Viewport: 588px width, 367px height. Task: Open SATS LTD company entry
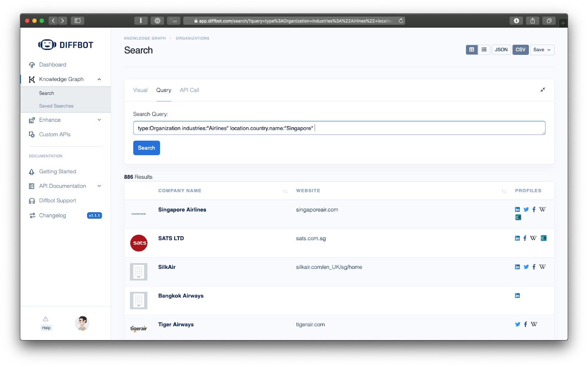[171, 238]
